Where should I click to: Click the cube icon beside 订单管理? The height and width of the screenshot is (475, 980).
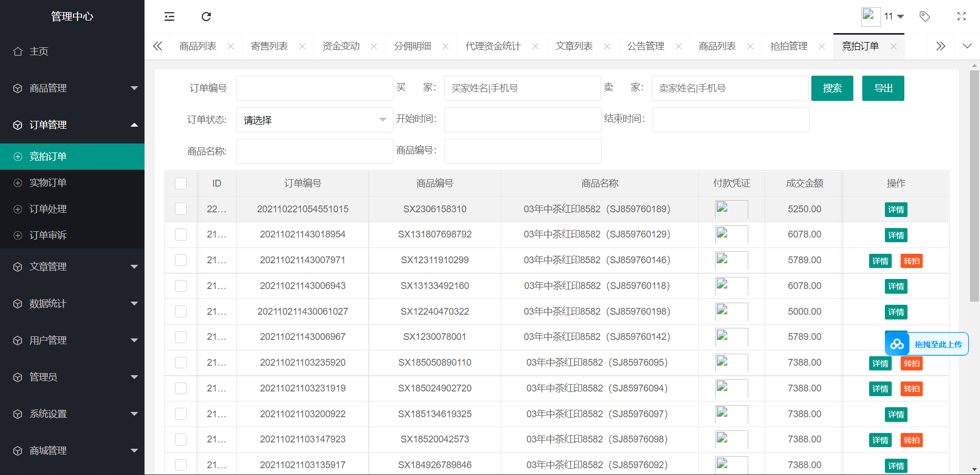[18, 125]
